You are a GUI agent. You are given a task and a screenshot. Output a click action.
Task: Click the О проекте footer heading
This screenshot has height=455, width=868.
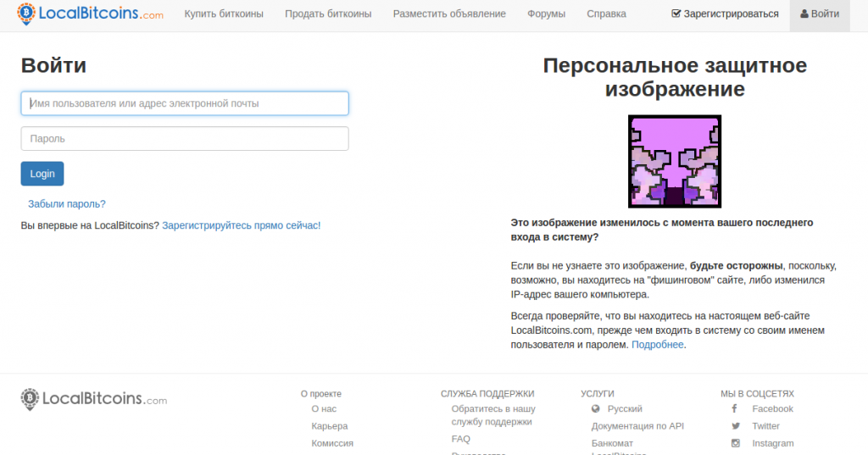tap(321, 394)
